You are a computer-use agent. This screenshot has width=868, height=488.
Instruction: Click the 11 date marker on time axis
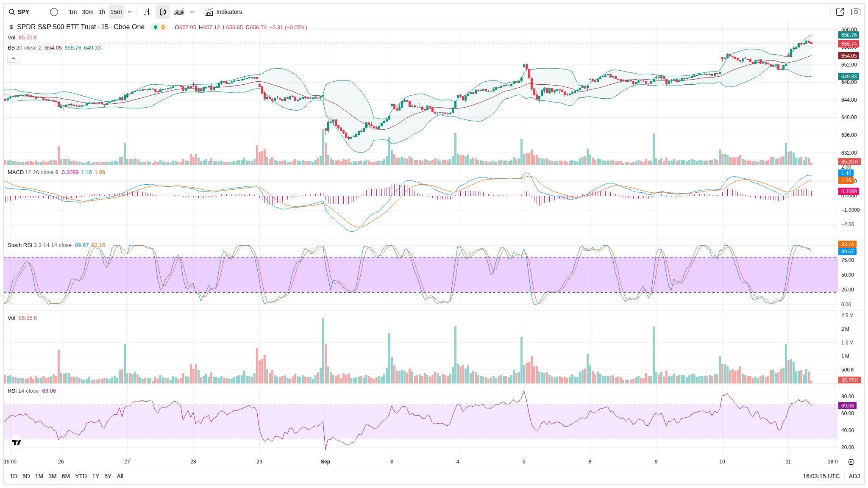click(x=788, y=462)
